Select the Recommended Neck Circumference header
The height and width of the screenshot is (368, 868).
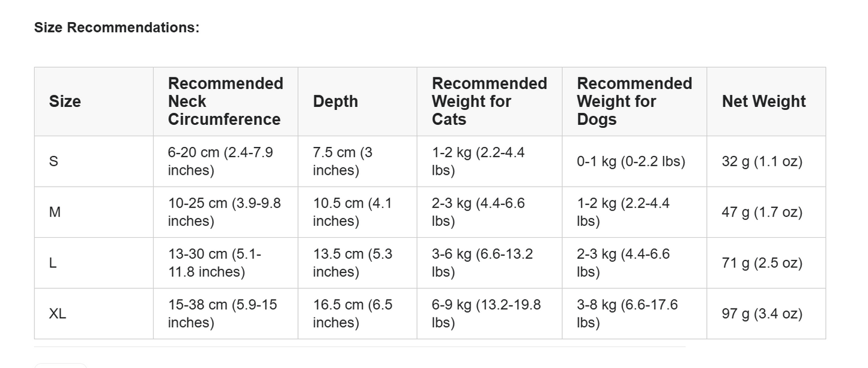(225, 101)
